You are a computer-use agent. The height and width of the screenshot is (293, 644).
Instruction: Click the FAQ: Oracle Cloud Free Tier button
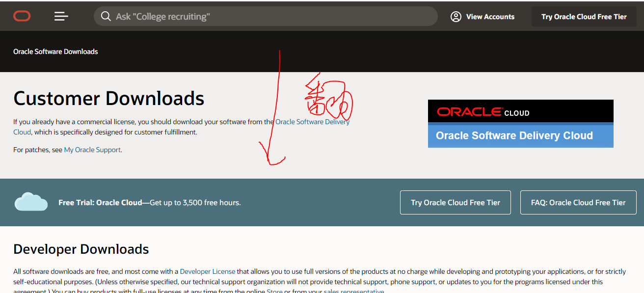pos(578,202)
